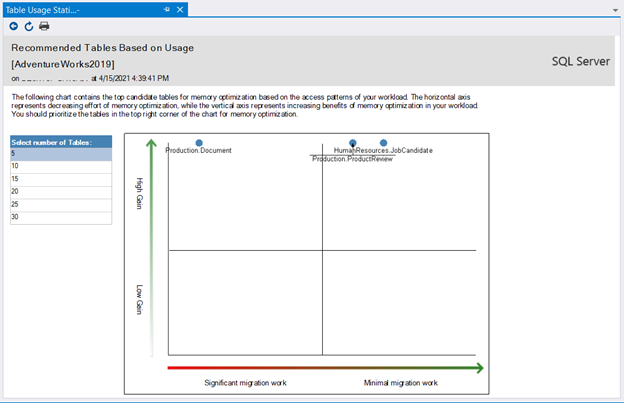Open the document tab list dropdown arrow

pyautogui.click(x=615, y=10)
